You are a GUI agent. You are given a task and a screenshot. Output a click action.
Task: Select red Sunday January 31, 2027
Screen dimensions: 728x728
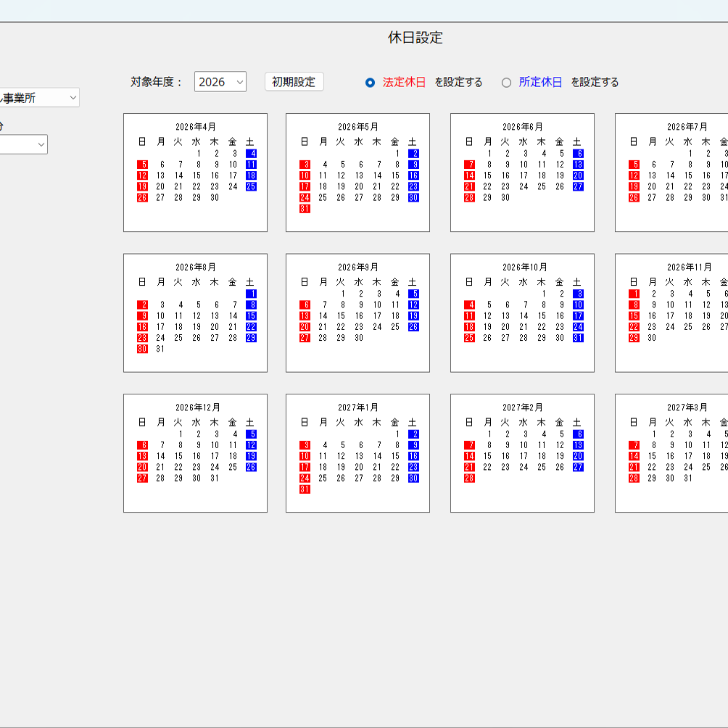click(305, 489)
